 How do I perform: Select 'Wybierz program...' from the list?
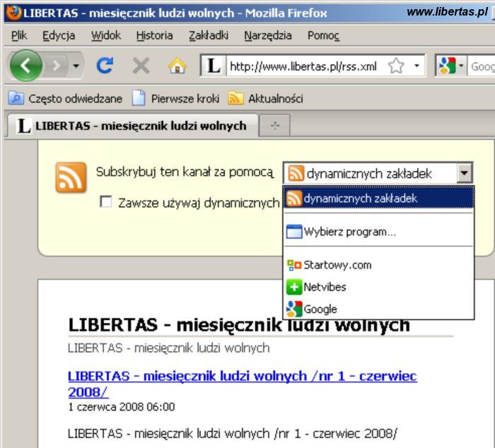pos(349,231)
